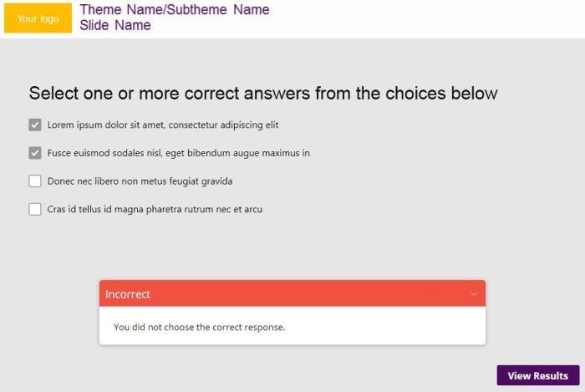Enable the 'Cras id tellus' checkbox

[35, 209]
